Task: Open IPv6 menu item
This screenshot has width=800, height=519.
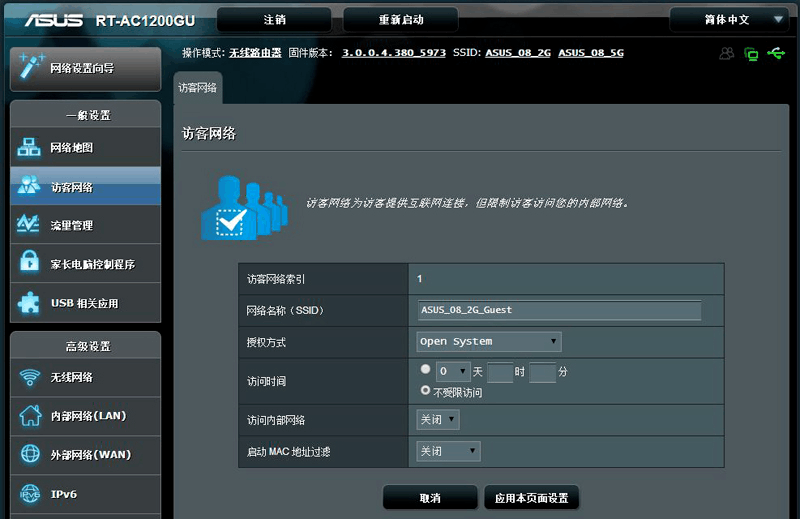Action: (86, 494)
